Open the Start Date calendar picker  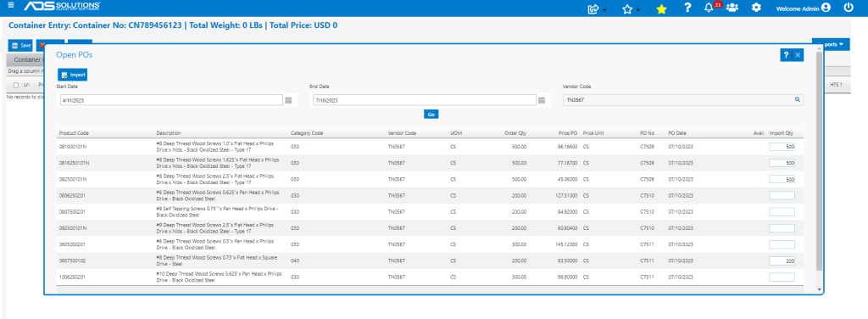coord(288,100)
